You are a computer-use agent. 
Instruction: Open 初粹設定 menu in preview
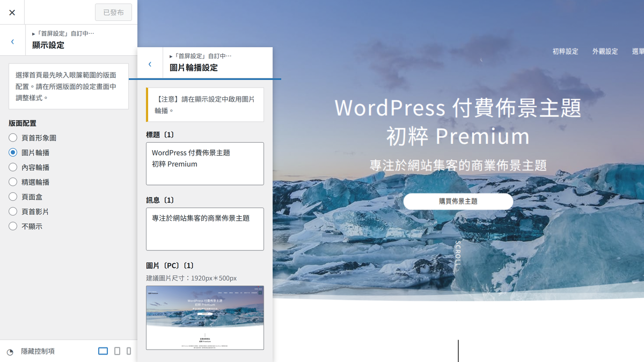(x=566, y=51)
